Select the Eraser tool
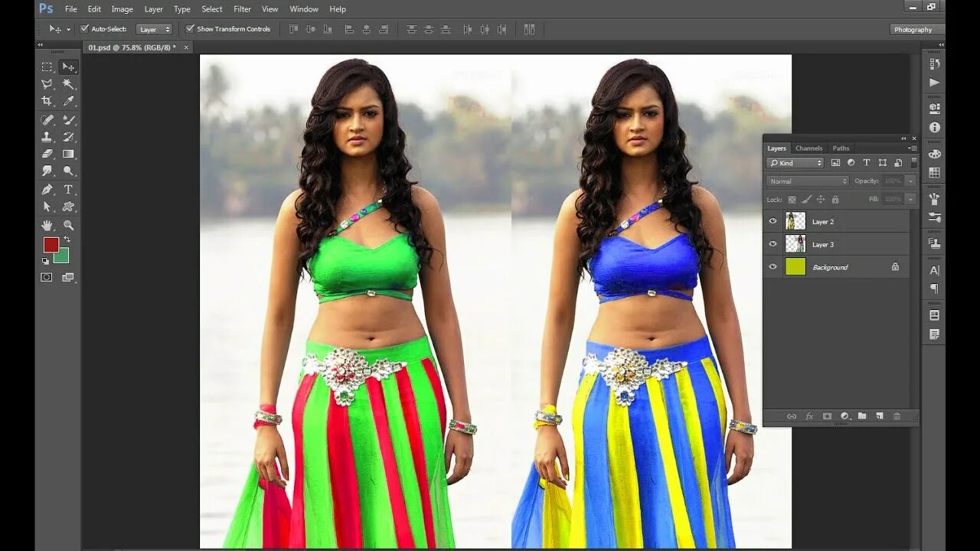The image size is (980, 551). tap(47, 154)
